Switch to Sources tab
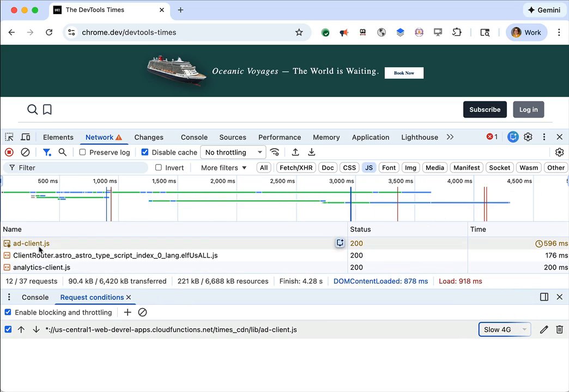The image size is (569, 392). click(233, 137)
